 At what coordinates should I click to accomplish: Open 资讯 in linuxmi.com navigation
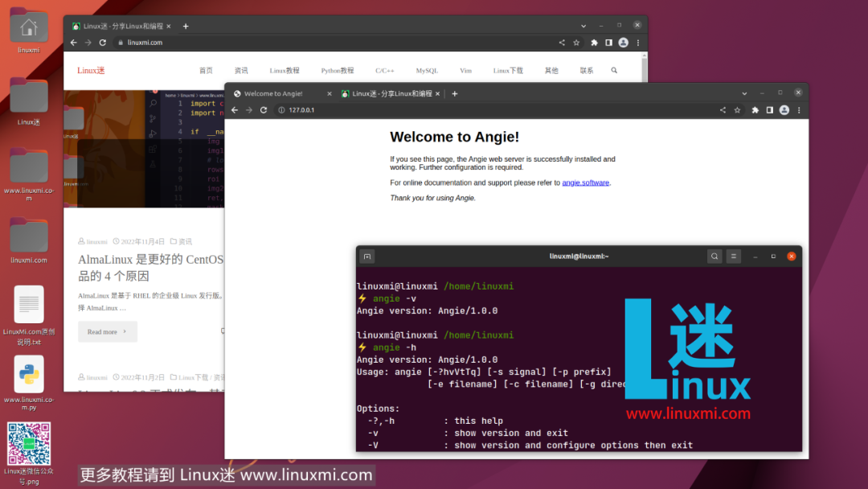point(241,70)
